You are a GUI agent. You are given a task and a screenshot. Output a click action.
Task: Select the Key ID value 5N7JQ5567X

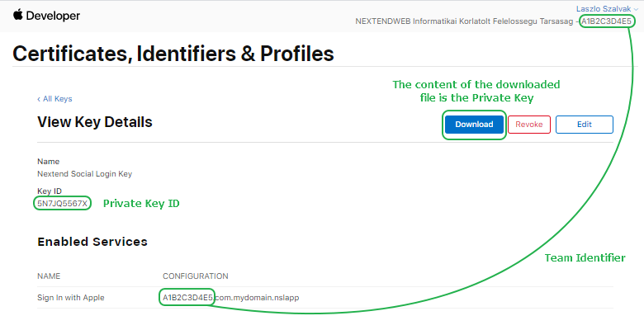point(63,203)
